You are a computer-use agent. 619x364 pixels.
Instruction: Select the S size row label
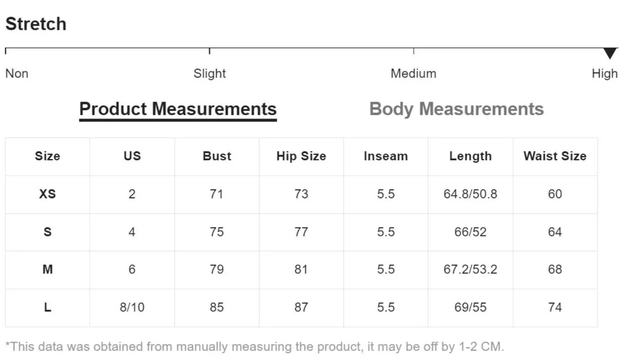click(x=47, y=232)
